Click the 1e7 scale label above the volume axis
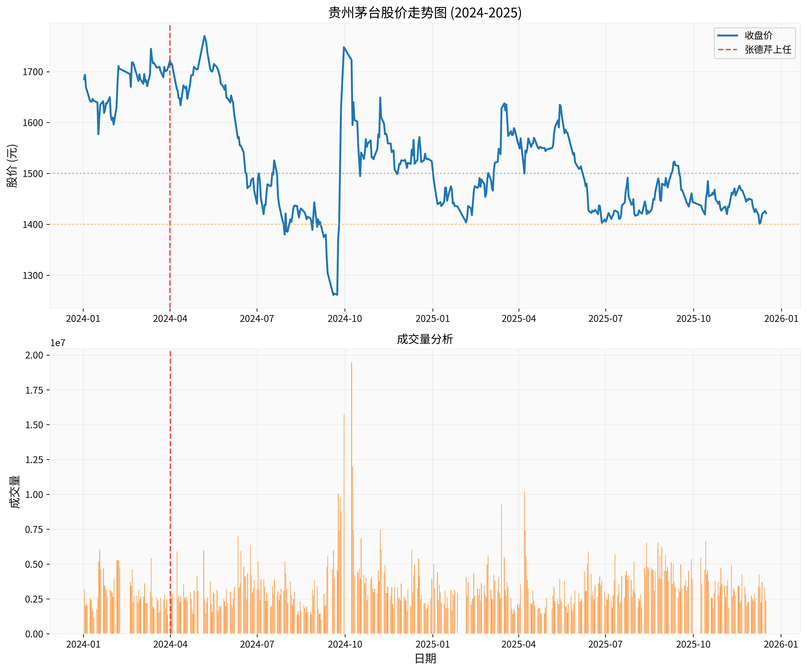 [58, 343]
